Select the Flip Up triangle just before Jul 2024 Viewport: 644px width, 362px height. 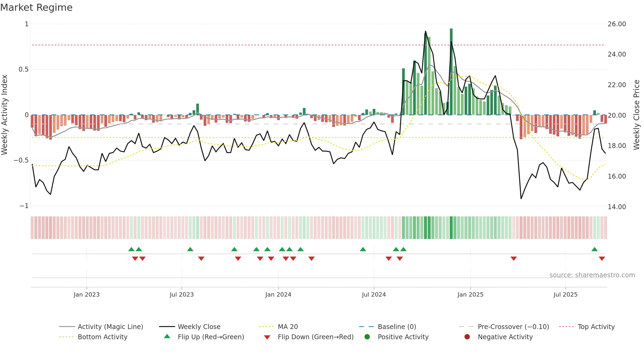pos(363,249)
